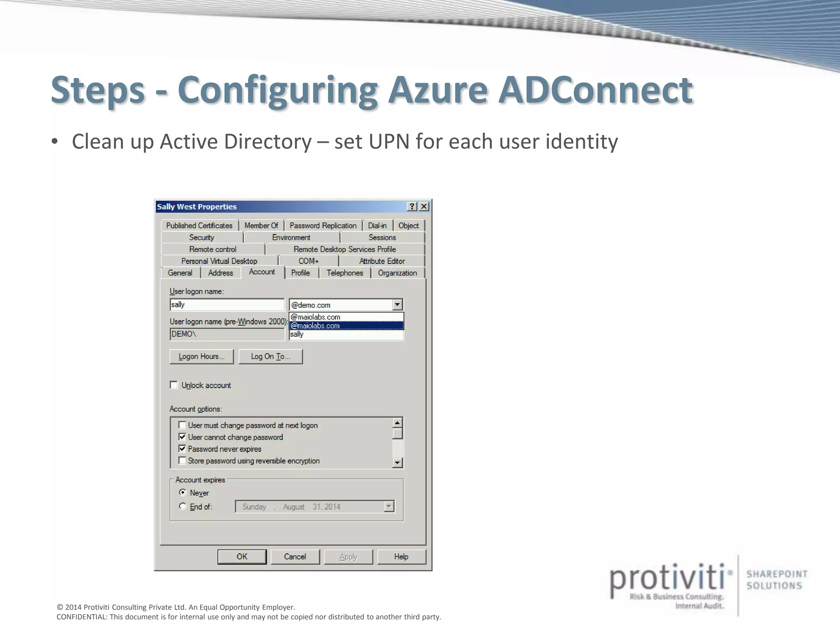Screen dimensions: 840x630
Task: Click the pre-Windows 2000 logon name field sally
Action: point(347,335)
